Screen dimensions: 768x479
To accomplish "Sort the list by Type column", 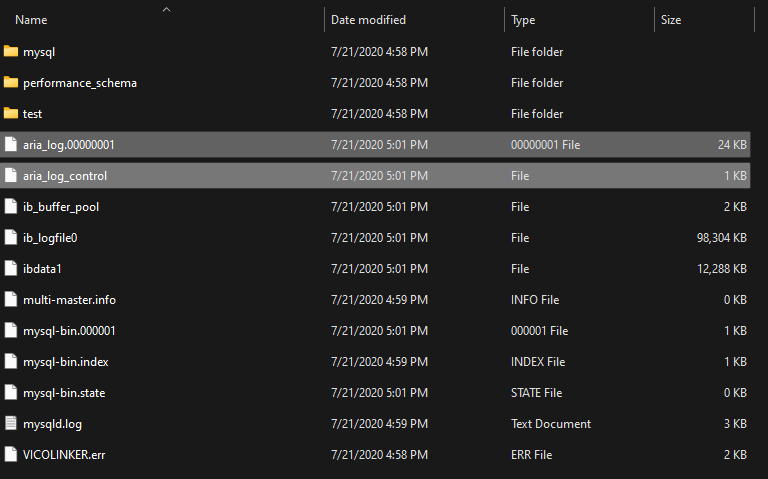I will 523,20.
